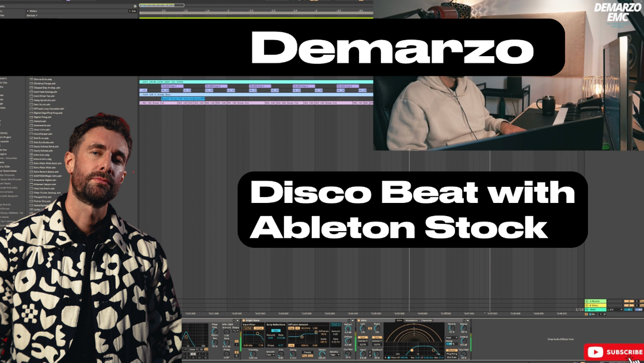Image resolution: width=644 pixels, height=363 pixels.
Task: Click the Echo Grains.adg rack icon
Action: [32, 159]
